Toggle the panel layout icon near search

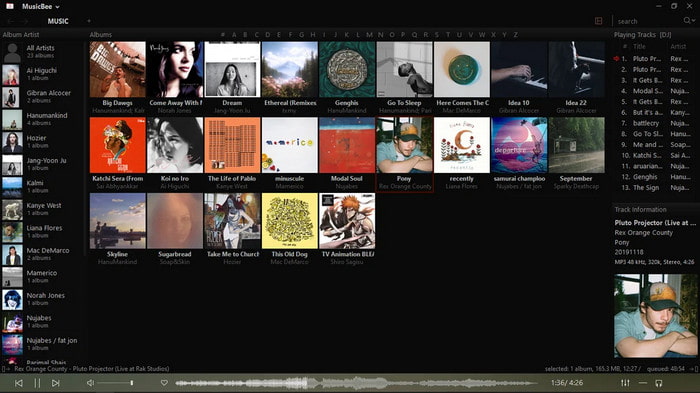pyautogui.click(x=599, y=21)
